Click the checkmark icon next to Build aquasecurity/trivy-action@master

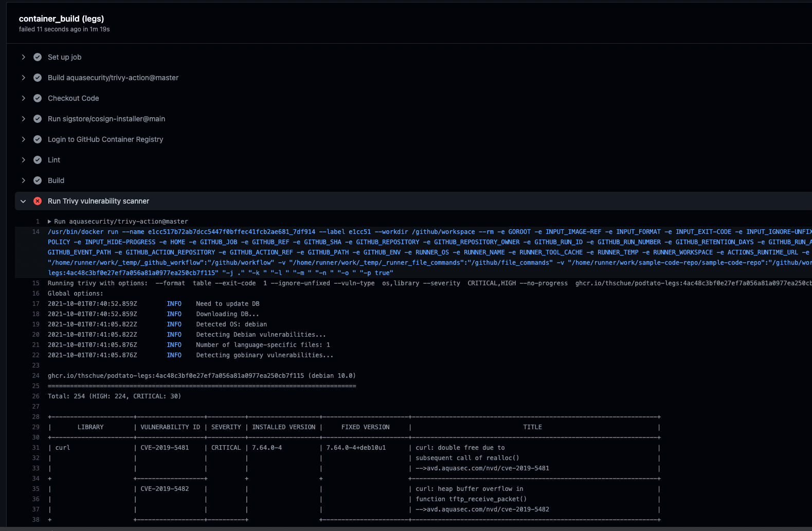click(x=38, y=78)
